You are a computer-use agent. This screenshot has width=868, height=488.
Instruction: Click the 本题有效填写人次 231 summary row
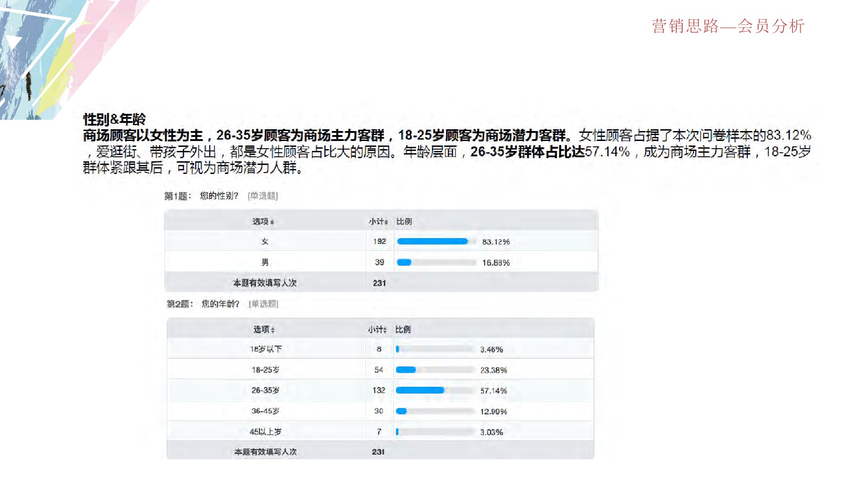click(264, 283)
